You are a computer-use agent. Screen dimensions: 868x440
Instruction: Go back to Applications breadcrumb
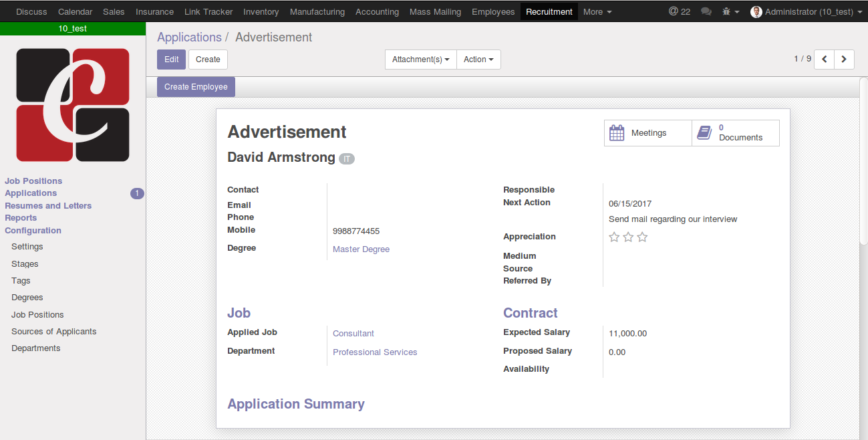point(189,37)
